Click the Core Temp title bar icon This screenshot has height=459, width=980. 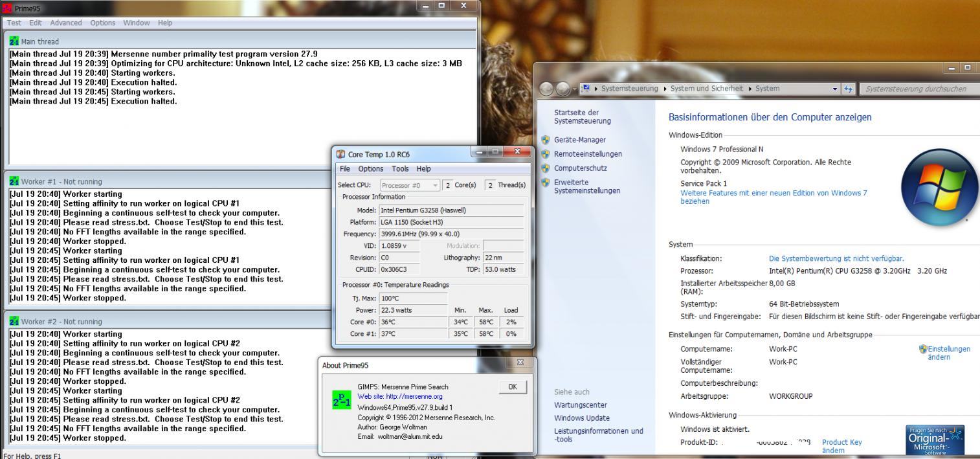(x=341, y=154)
